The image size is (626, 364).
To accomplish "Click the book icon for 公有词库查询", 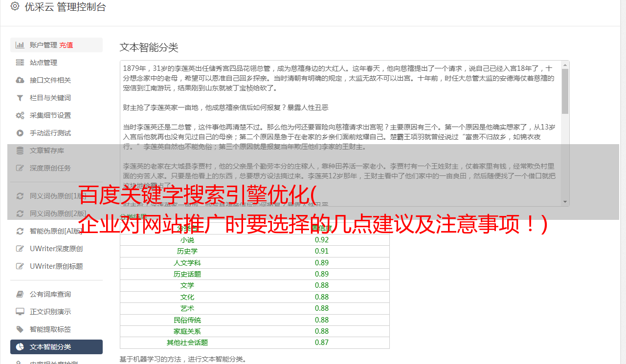I will (20, 294).
